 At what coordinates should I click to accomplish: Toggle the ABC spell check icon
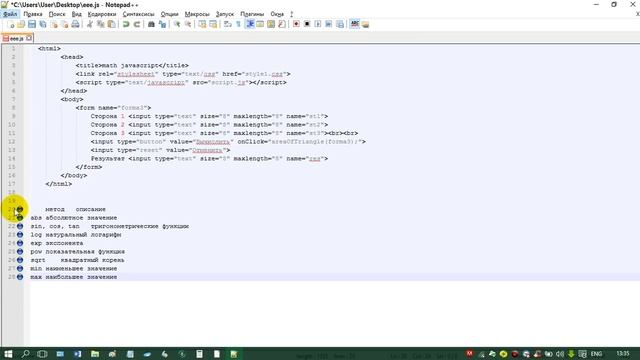(x=355, y=24)
